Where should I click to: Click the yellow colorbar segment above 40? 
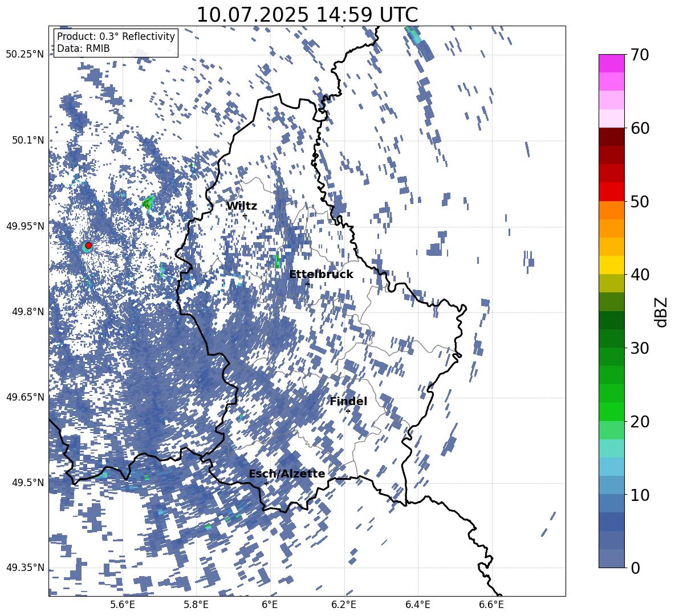click(x=611, y=265)
